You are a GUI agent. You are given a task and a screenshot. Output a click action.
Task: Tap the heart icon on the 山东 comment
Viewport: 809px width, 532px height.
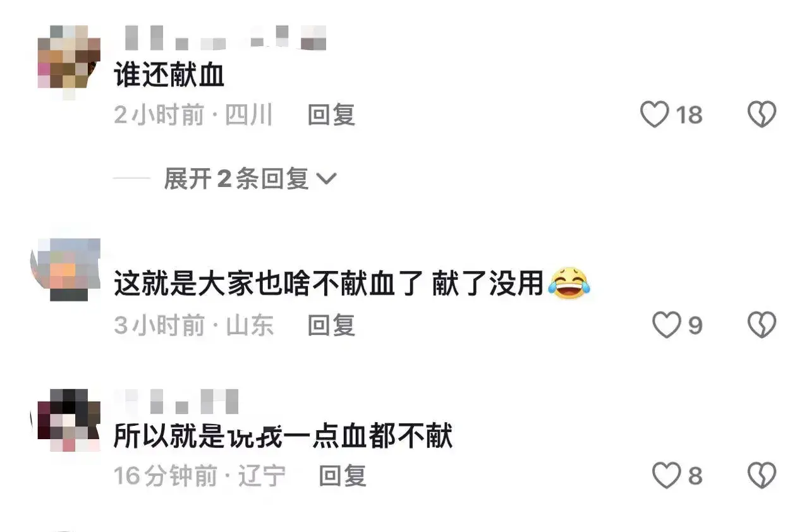point(666,325)
